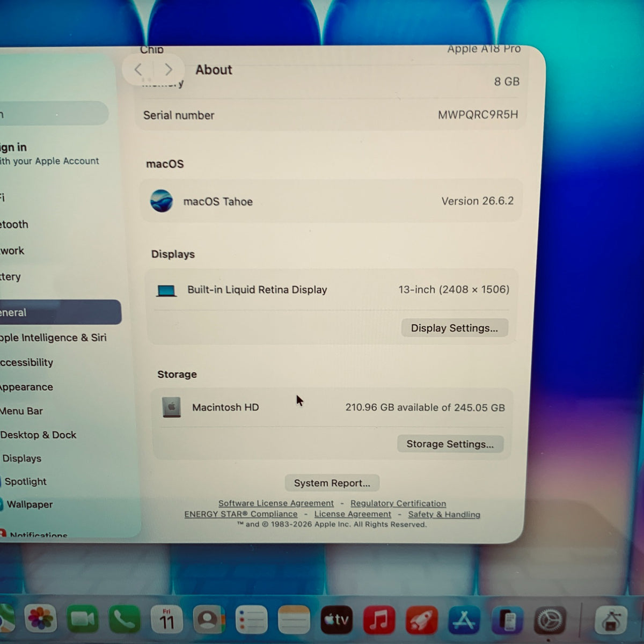Open Photos from the Dock
The image size is (644, 644).
click(x=41, y=619)
